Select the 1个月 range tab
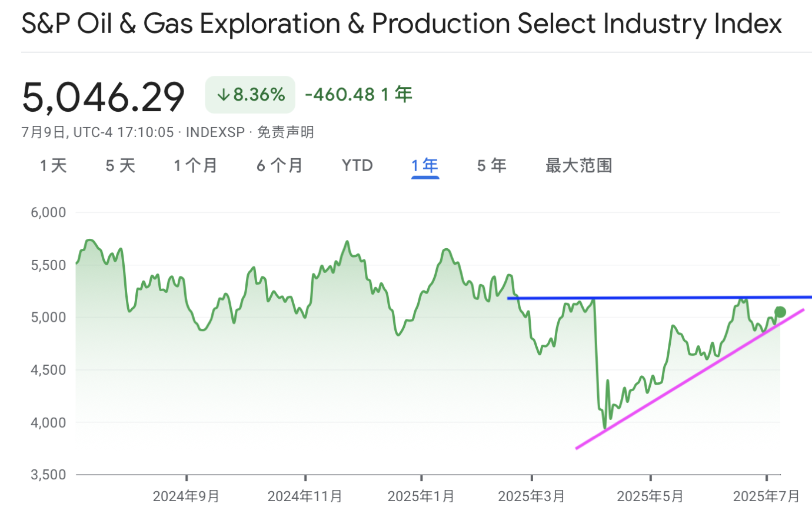 pos(195,166)
